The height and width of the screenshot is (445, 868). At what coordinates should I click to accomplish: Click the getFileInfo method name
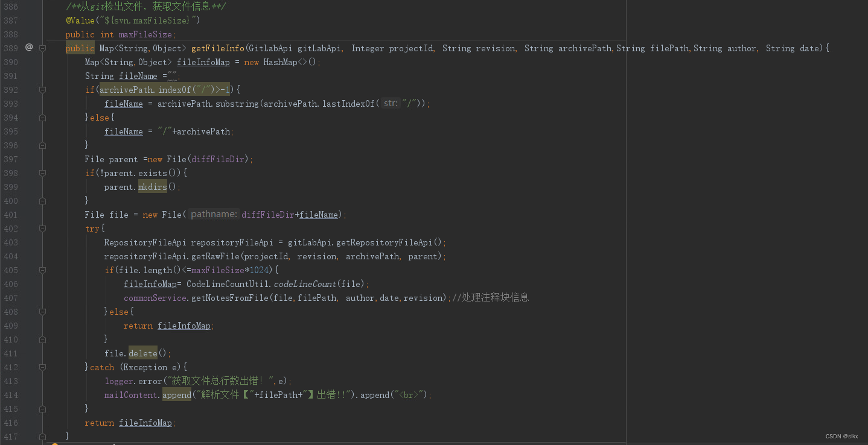click(x=218, y=48)
